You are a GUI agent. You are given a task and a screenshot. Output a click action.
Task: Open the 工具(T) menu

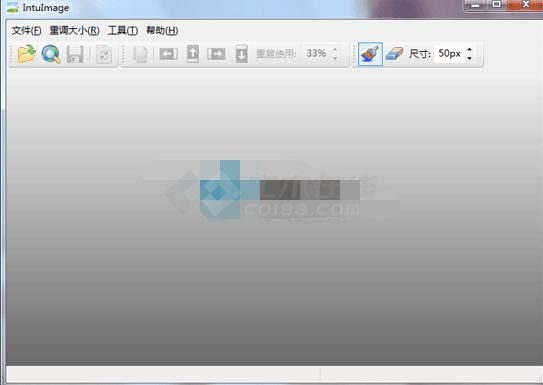click(123, 30)
